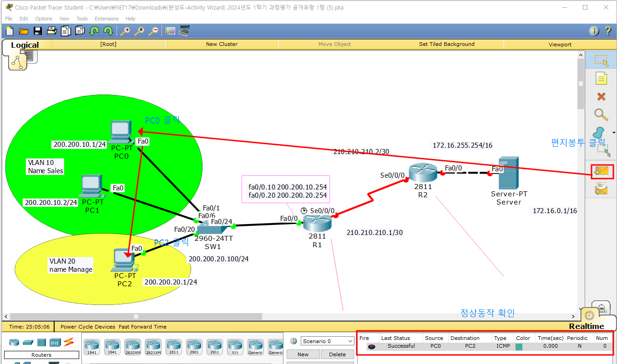
Task: Click Set Tiled Background button
Action: coord(447,44)
